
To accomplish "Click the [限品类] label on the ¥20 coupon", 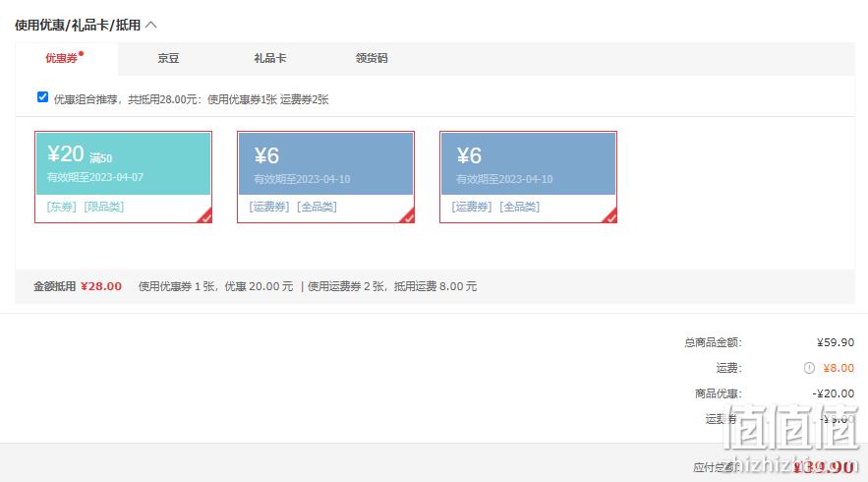I will pyautogui.click(x=103, y=207).
